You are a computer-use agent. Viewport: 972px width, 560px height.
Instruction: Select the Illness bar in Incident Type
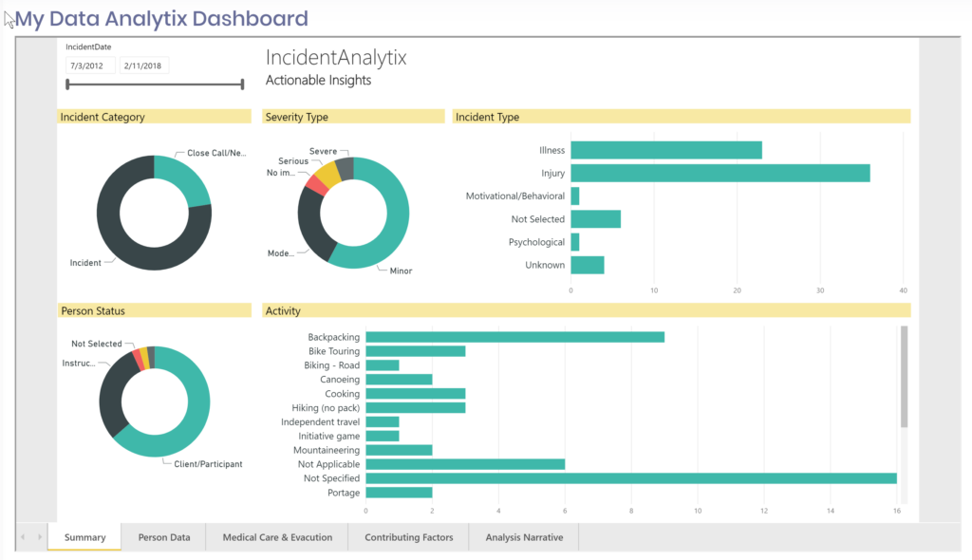(666, 150)
